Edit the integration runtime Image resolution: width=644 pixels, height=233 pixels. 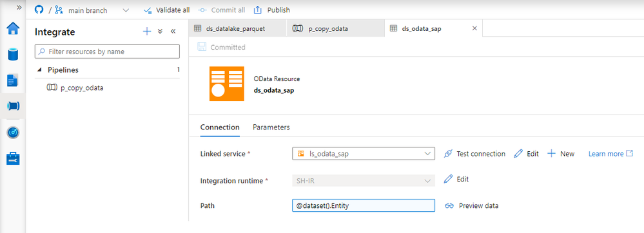(456, 180)
